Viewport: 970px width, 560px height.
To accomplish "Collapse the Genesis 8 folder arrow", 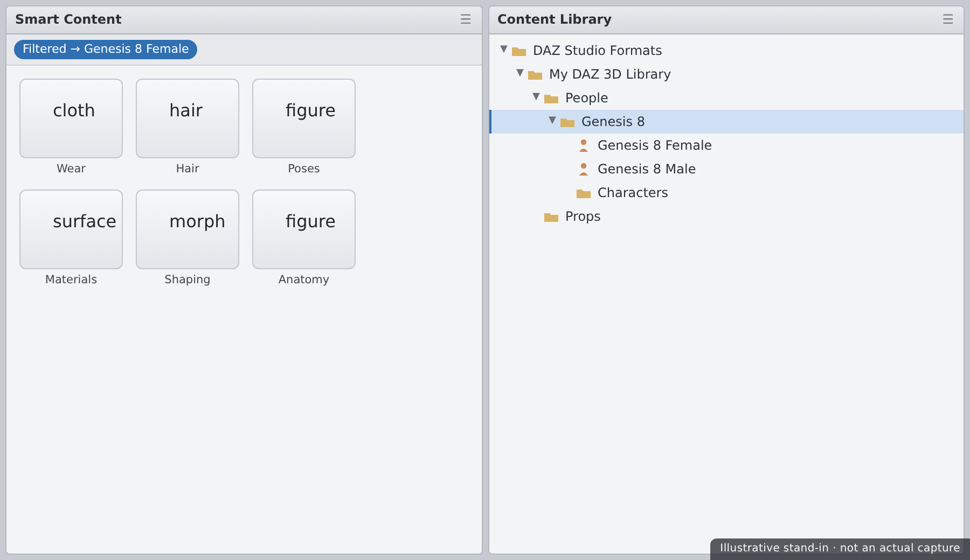I will tap(552, 120).
